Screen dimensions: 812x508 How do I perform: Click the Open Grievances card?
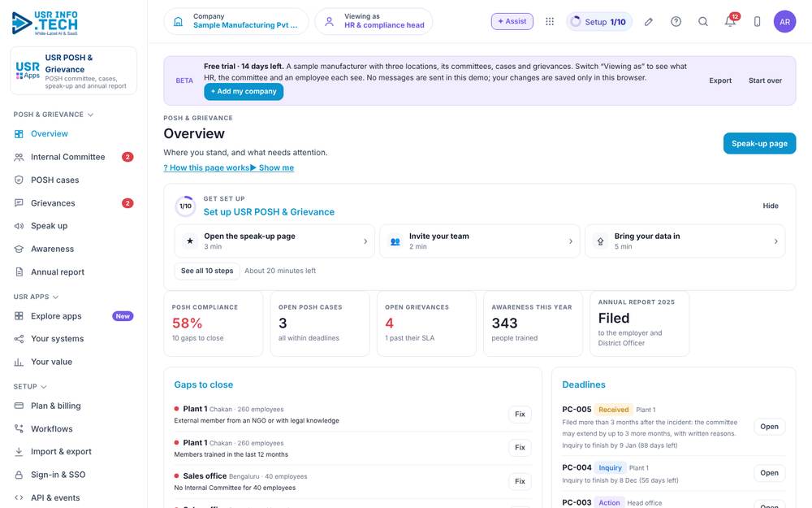point(426,323)
